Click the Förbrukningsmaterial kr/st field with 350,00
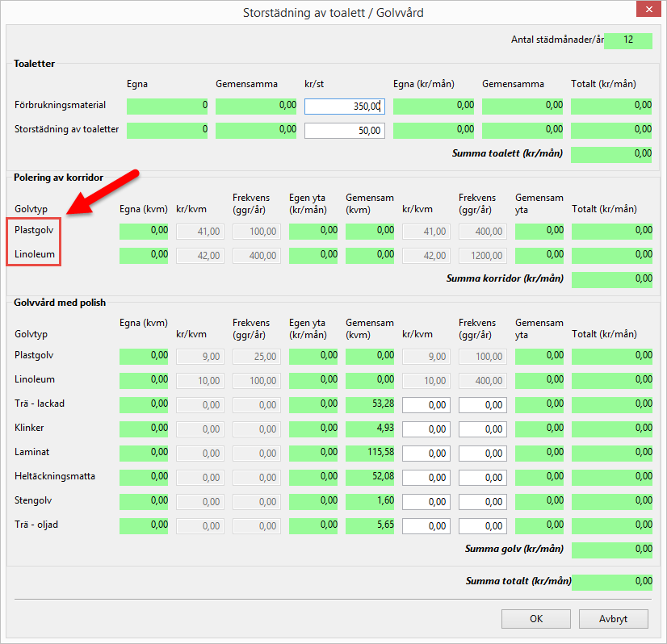The image size is (667, 644). (x=345, y=107)
